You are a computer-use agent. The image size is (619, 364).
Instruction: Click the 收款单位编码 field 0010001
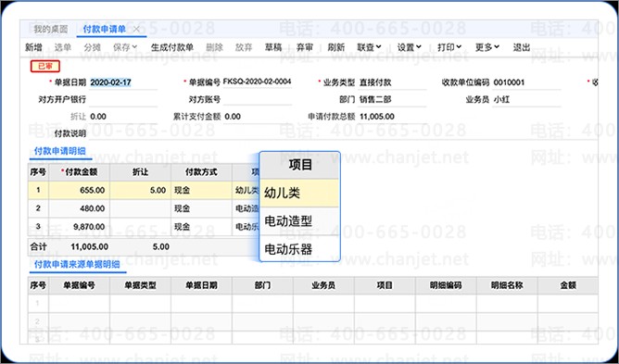[526, 82]
